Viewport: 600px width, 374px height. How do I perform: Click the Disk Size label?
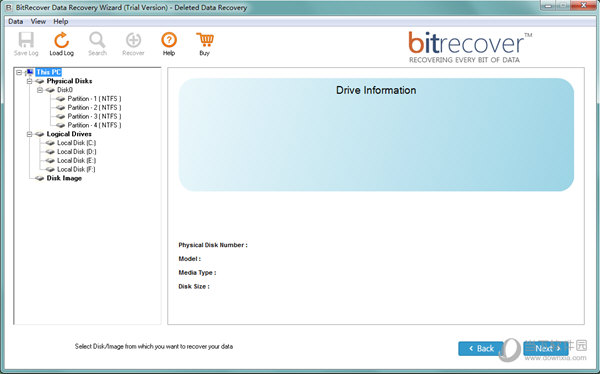pyautogui.click(x=194, y=286)
